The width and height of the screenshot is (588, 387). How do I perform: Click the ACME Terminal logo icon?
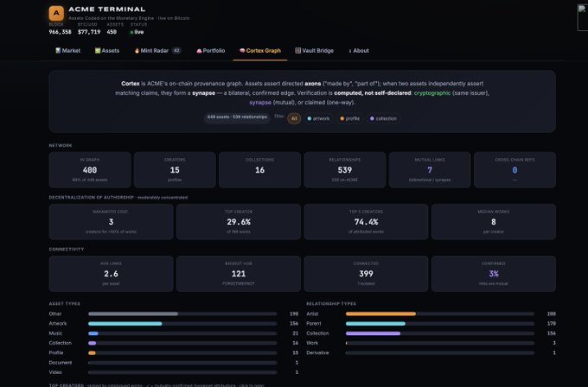click(56, 13)
